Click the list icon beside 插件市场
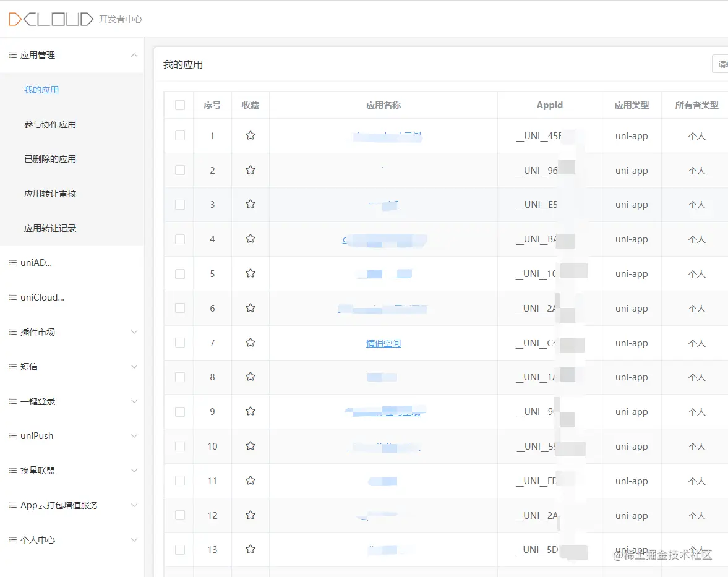Screen dimensions: 728x577 pos(13,332)
